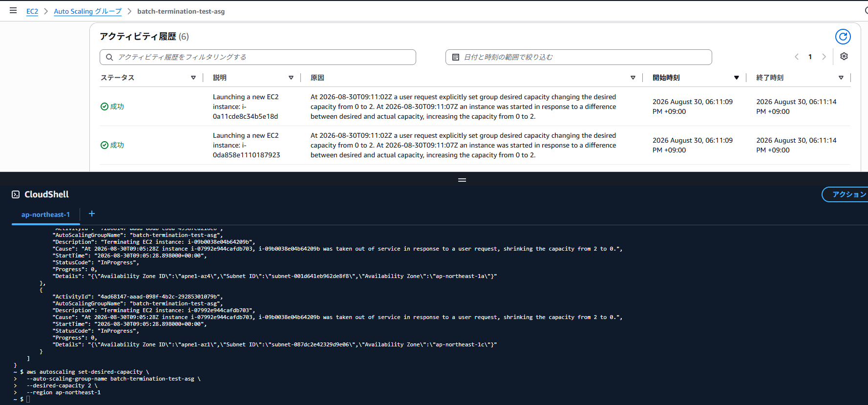Select page number 1 in pagination
This screenshot has height=405, width=868.
[x=810, y=57]
